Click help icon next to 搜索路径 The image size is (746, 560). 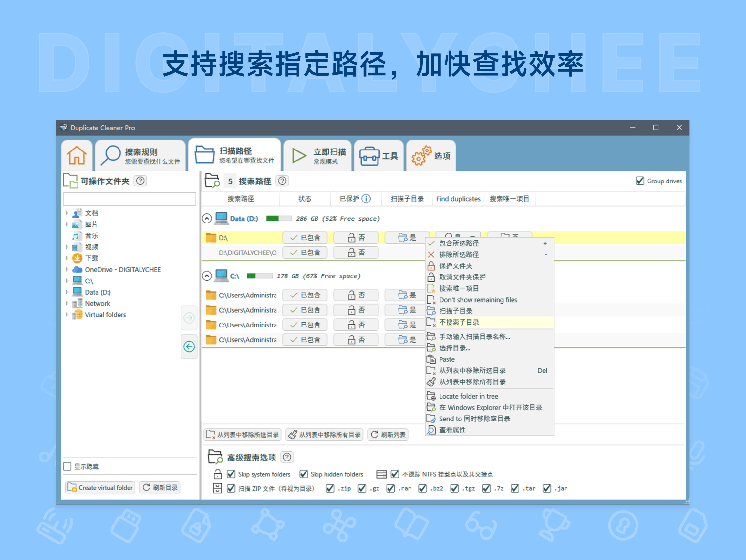click(x=282, y=181)
